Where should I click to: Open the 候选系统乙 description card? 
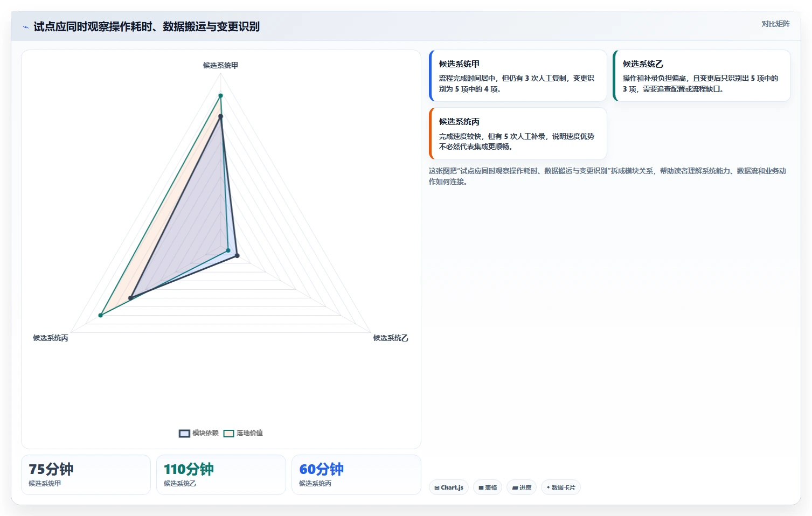702,75
